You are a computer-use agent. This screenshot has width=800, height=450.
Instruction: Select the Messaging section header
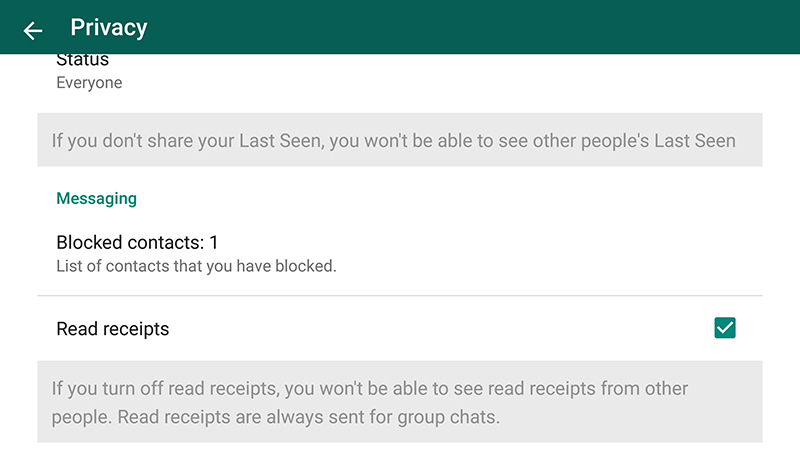pos(96,198)
